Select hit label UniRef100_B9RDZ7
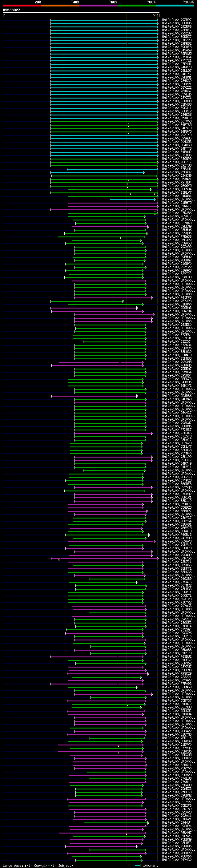This screenshot has width=197, height=868. (177, 37)
